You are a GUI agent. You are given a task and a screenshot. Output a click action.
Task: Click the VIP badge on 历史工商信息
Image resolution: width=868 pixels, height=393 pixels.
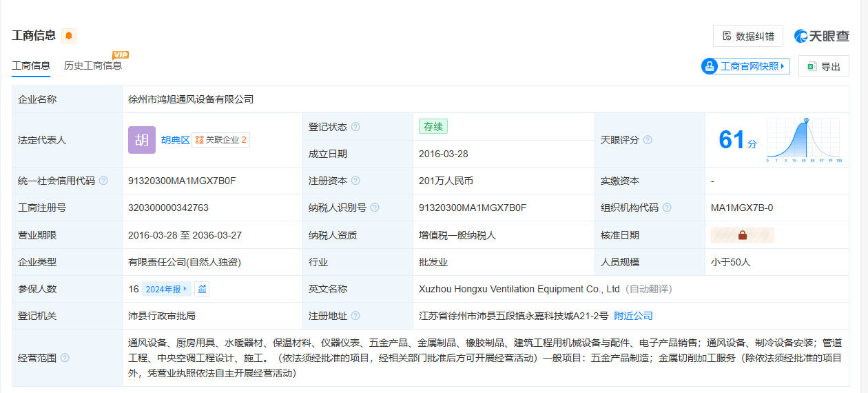(121, 55)
